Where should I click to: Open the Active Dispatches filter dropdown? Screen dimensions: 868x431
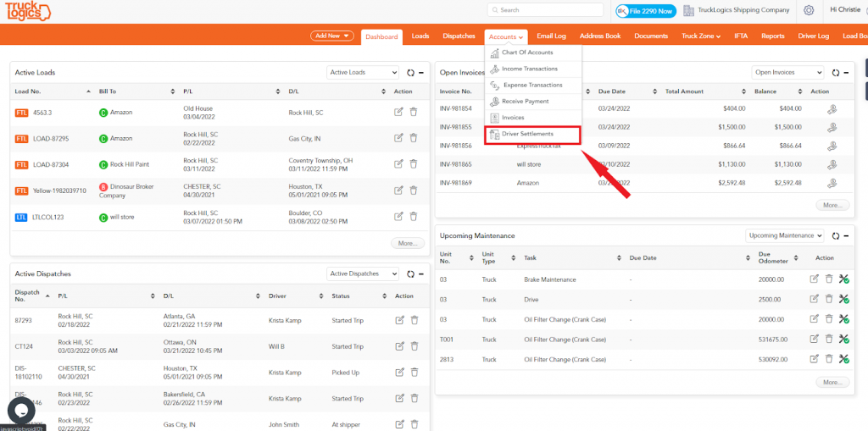click(363, 274)
